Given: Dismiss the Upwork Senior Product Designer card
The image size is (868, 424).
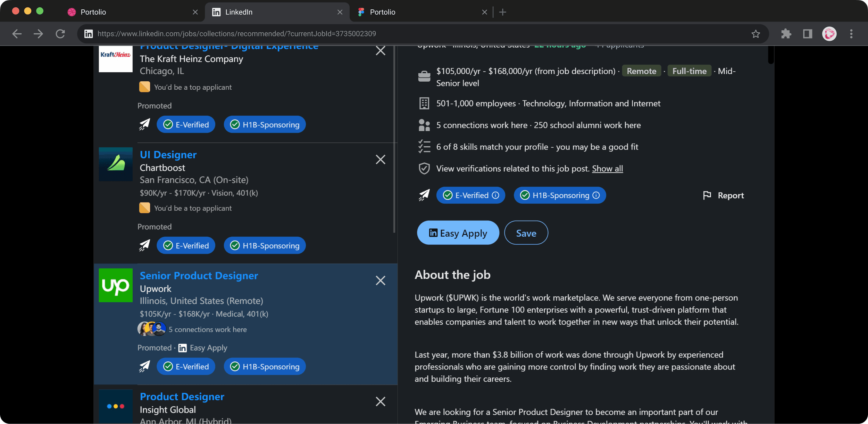Looking at the screenshot, I should click(380, 280).
